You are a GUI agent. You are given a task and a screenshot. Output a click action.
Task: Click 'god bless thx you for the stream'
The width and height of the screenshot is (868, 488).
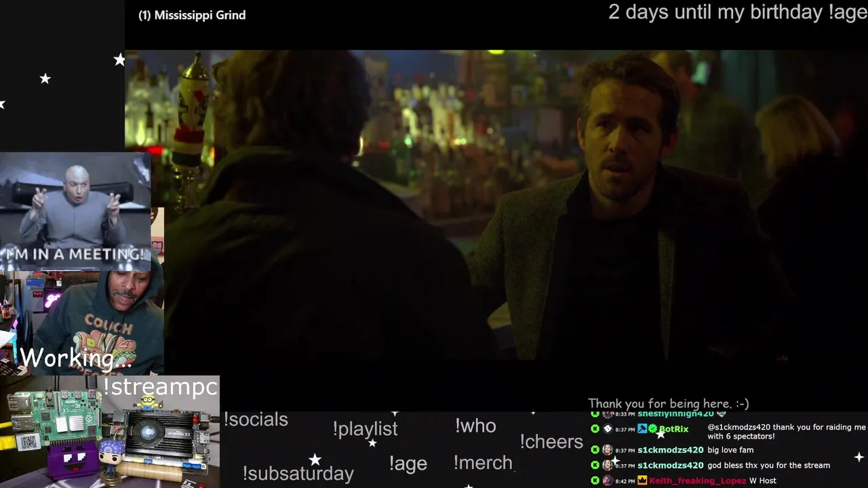coord(768,466)
